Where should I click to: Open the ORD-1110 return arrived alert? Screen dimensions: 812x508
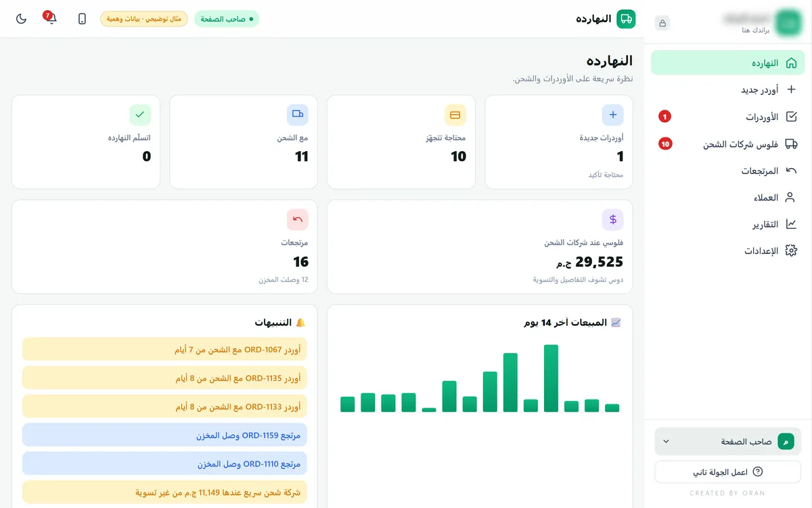164,463
